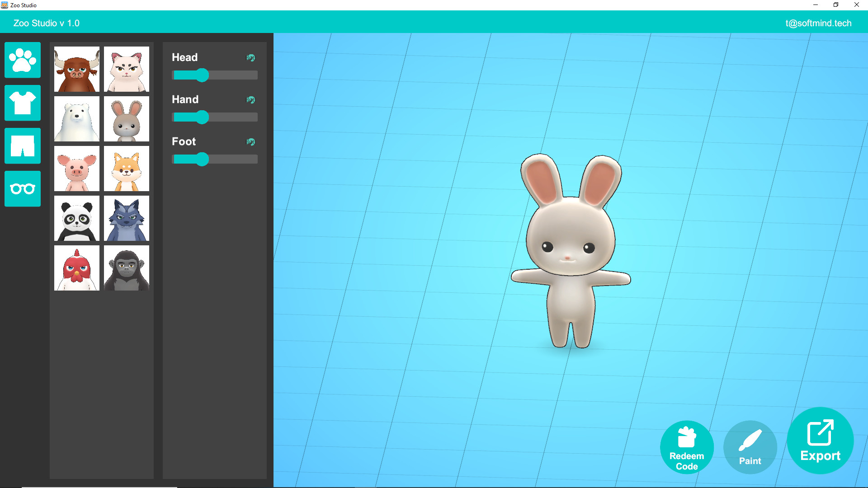Click the t@softmind.tech account link
This screenshot has width=868, height=488.
(819, 23)
